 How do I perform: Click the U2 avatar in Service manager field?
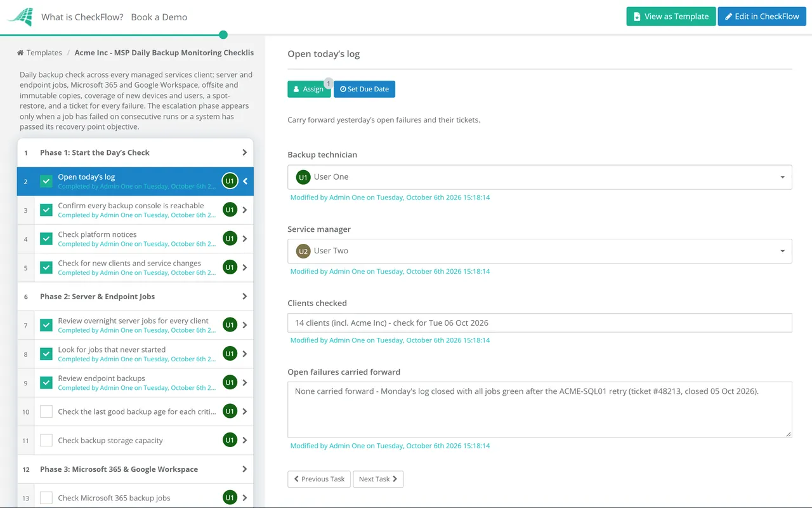click(303, 251)
